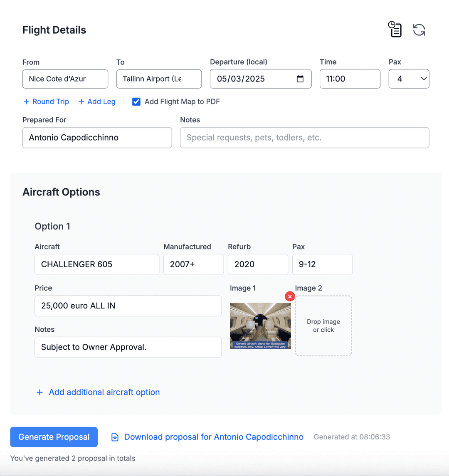
Task: Click the Generate Proposal button
Action: coord(54,437)
